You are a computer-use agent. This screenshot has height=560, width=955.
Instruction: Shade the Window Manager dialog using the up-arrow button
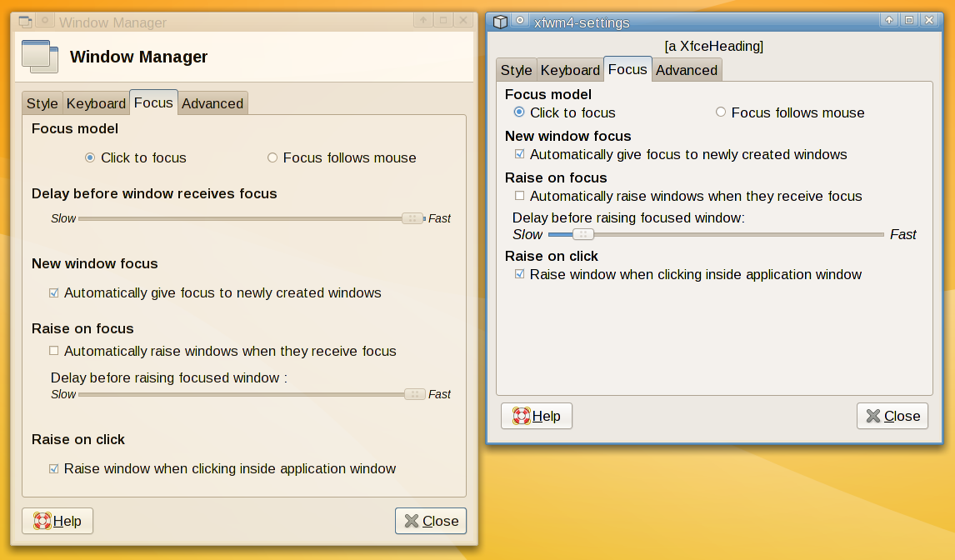tap(423, 21)
